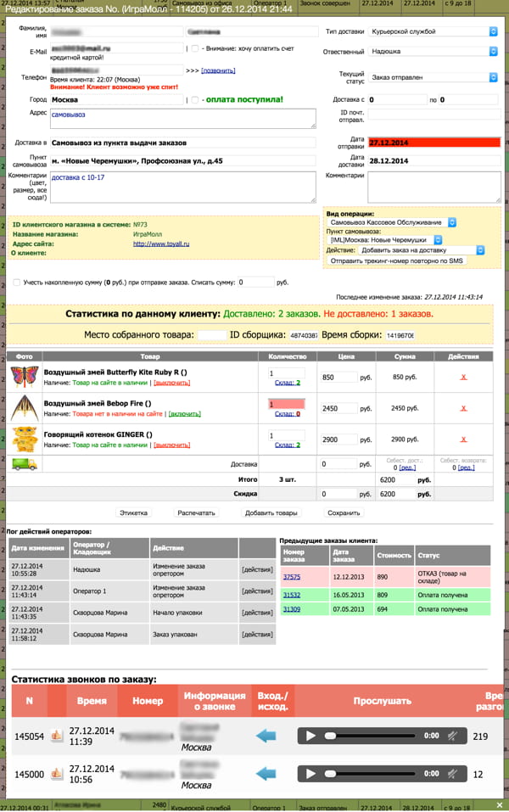Click 'выключить' link for GINGER kitten
This screenshot has height=812, width=509.
click(x=172, y=445)
